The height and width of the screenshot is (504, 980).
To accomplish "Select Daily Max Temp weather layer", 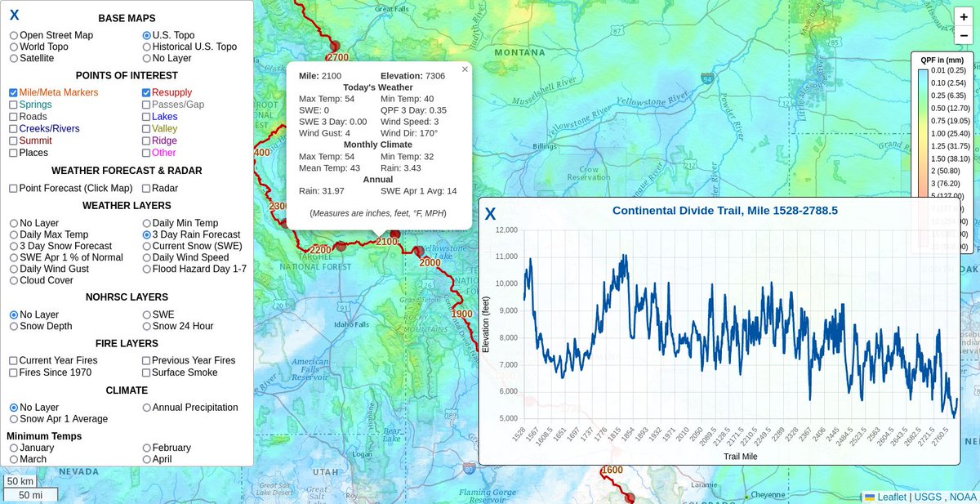I will pos(14,234).
